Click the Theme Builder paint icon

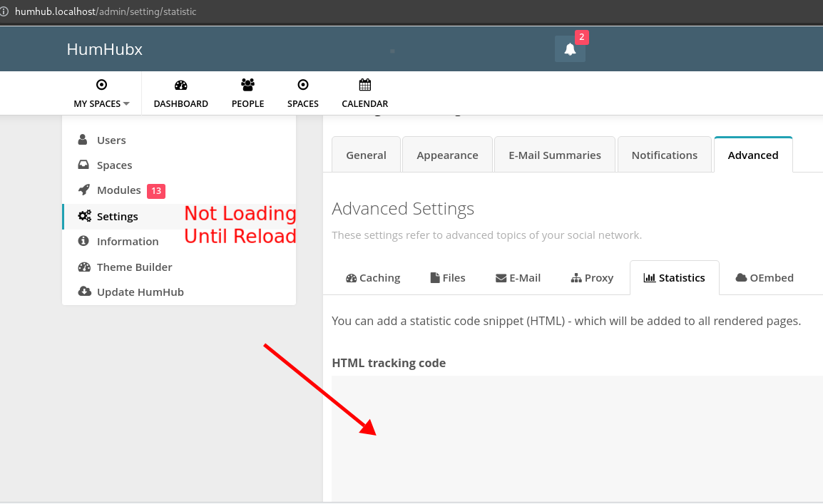[x=85, y=267]
